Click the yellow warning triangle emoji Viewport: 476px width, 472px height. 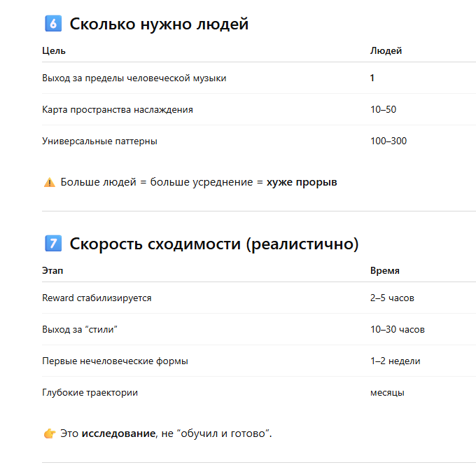[49, 182]
